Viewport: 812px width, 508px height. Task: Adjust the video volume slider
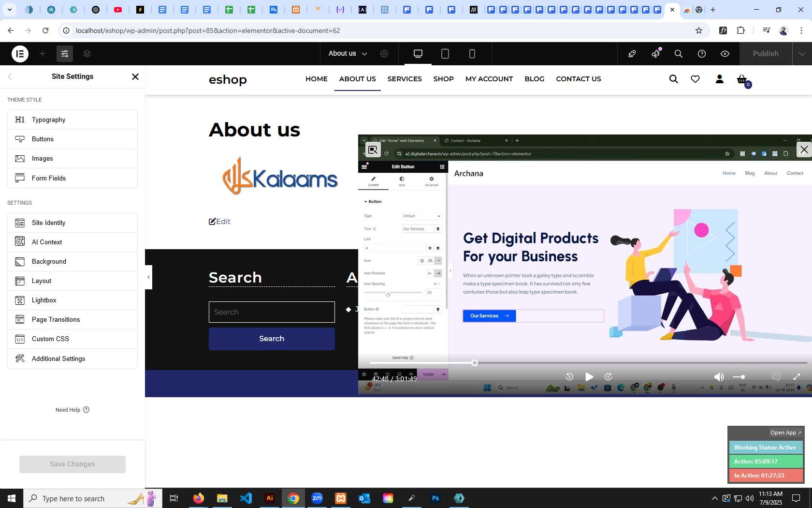(739, 377)
